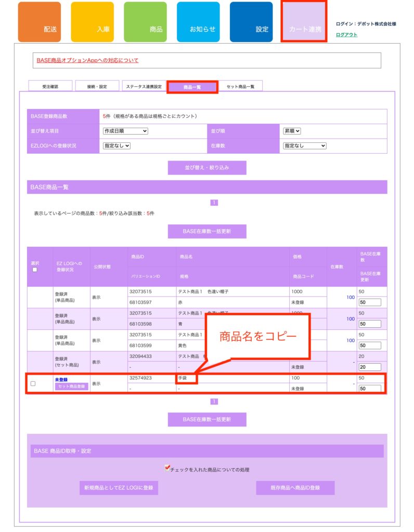Toggle the select-all checkbox in 選択 header
The width and height of the screenshot is (414, 532).
35,270
